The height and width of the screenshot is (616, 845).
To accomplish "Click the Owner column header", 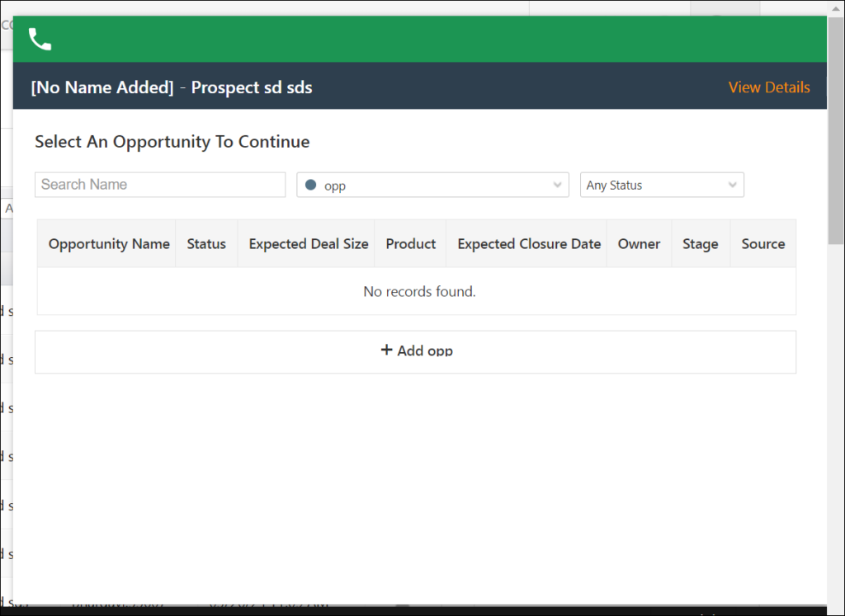I will coord(639,244).
